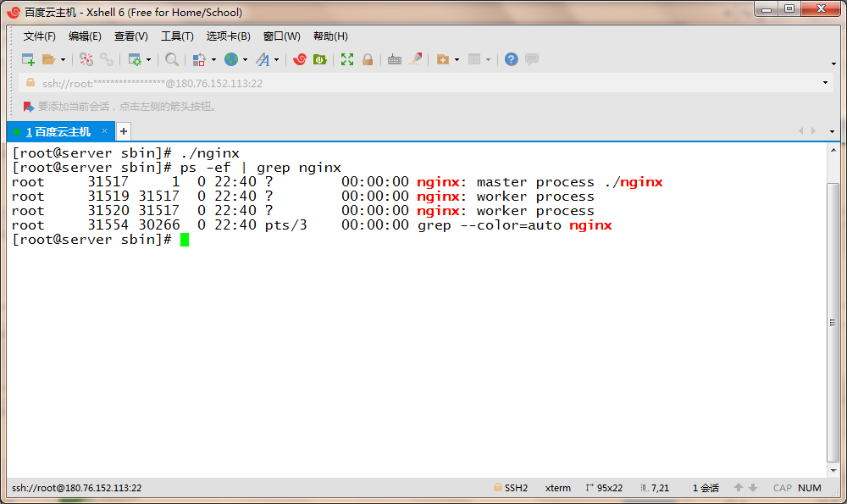
Task: Open the color scheme icon
Action: click(199, 59)
